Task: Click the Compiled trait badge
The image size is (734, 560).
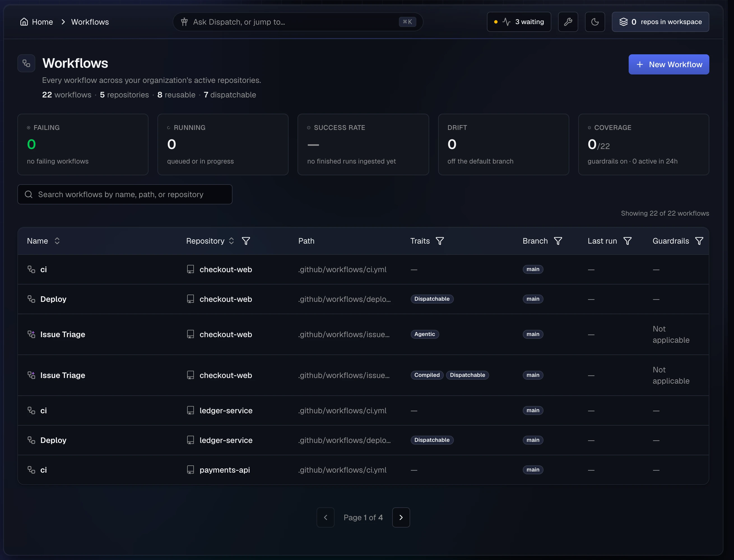Action: coord(427,375)
